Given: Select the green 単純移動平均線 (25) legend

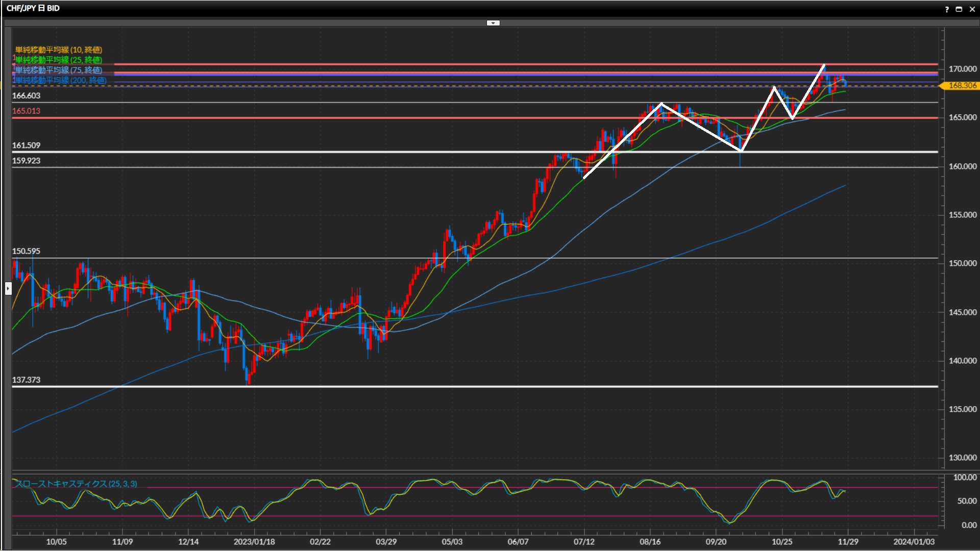Looking at the screenshot, I should (58, 60).
